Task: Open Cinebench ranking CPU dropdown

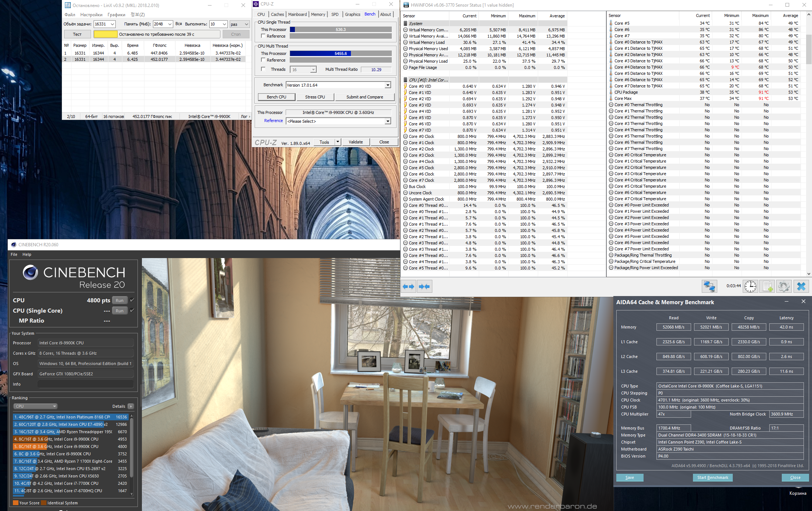Action: point(35,406)
